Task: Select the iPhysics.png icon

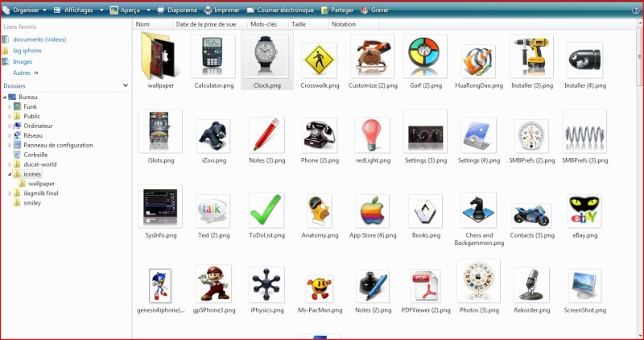Action: pos(266,285)
